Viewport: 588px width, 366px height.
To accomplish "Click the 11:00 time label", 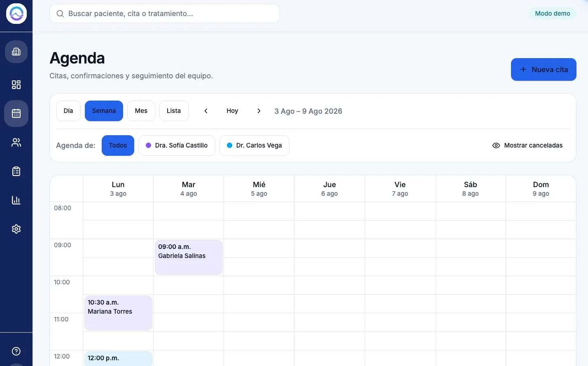I will 61,319.
